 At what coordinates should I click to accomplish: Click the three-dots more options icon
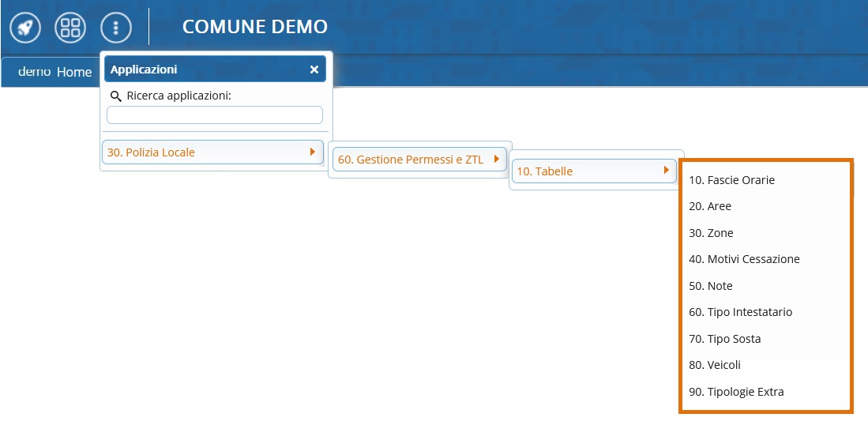click(116, 28)
